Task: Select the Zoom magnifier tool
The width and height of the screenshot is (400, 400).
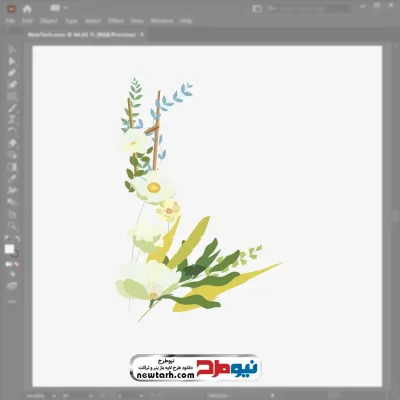Action: [x=12, y=226]
